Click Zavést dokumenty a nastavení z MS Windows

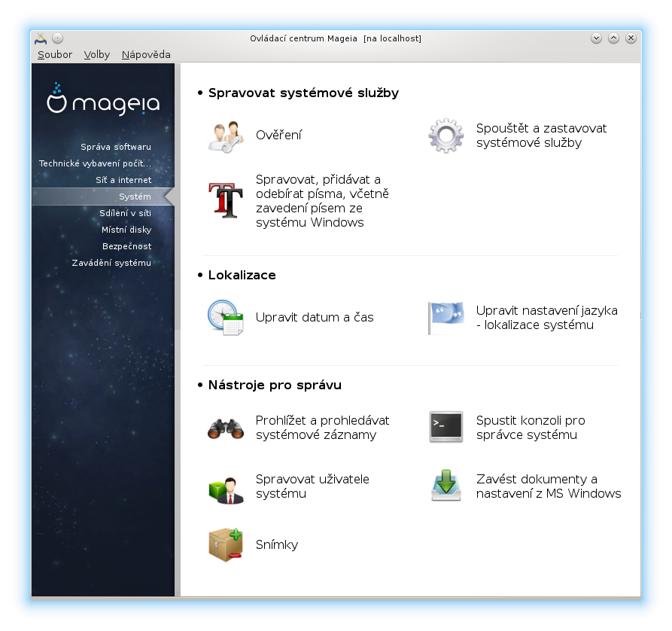(549, 486)
